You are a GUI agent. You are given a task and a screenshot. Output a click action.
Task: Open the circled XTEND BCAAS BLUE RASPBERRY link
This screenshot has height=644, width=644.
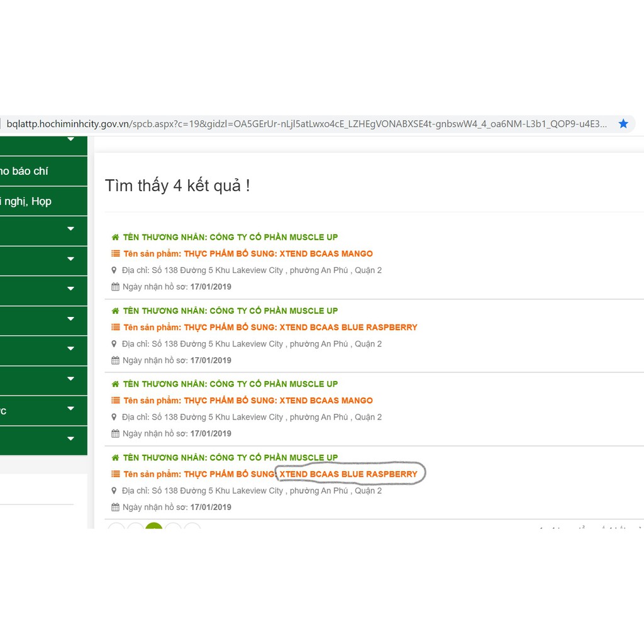coord(348,474)
